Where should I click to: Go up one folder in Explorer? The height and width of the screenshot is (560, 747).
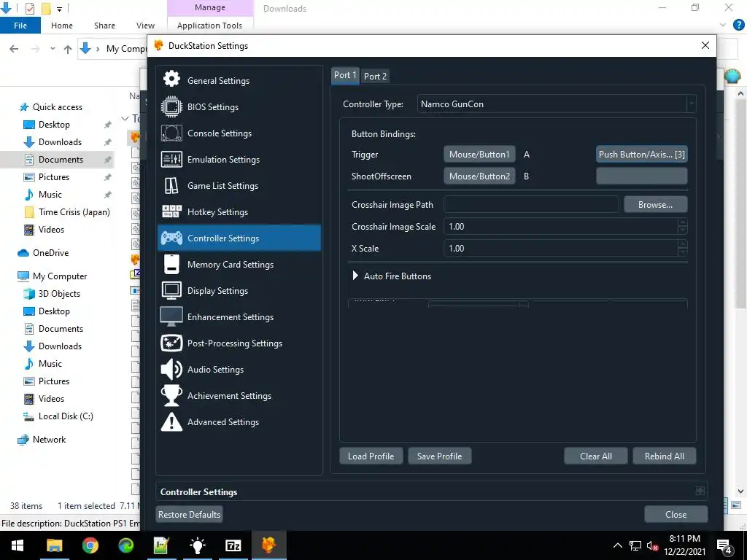pyautogui.click(x=68, y=49)
